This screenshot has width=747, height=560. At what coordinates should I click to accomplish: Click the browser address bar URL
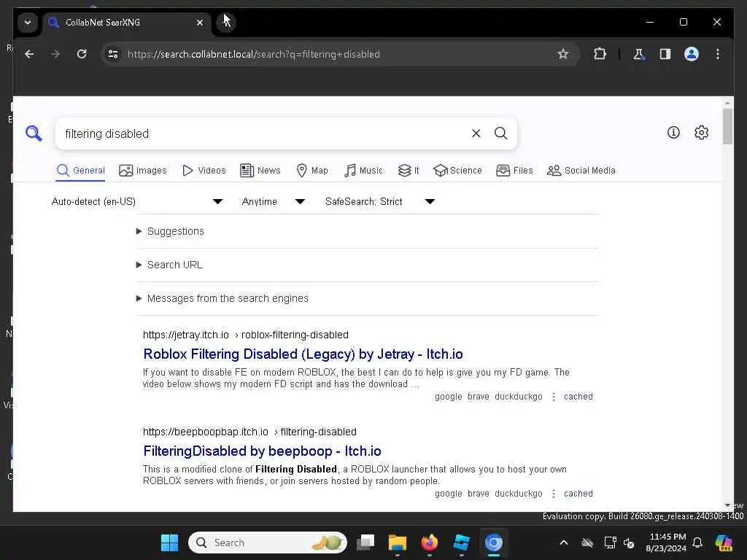tap(253, 54)
